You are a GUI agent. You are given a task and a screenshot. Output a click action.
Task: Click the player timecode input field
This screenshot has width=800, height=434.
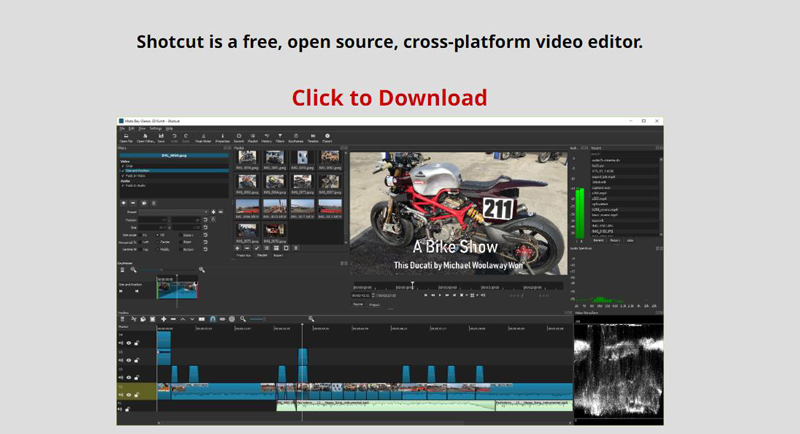tap(360, 295)
